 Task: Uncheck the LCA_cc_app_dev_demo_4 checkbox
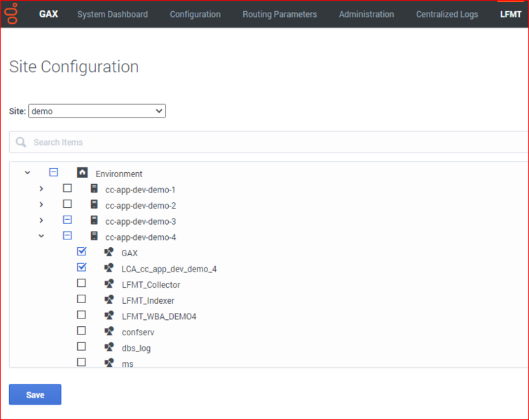pos(82,267)
